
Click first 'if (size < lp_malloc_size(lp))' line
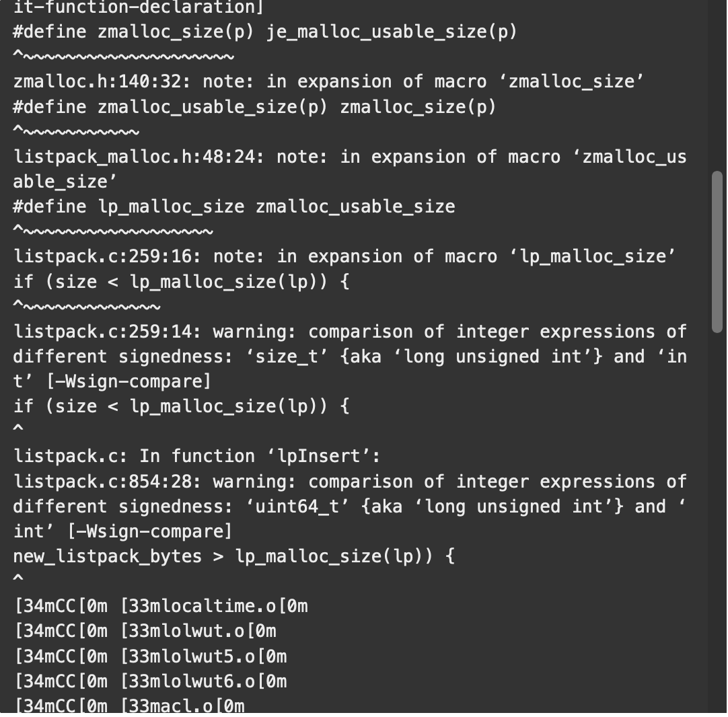point(181,282)
